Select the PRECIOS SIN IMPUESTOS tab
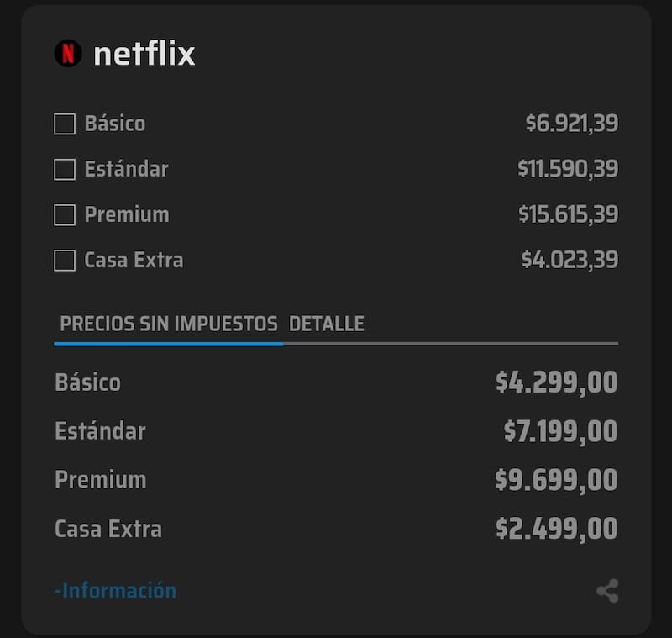Screen dimensions: 672x638 [x=168, y=323]
